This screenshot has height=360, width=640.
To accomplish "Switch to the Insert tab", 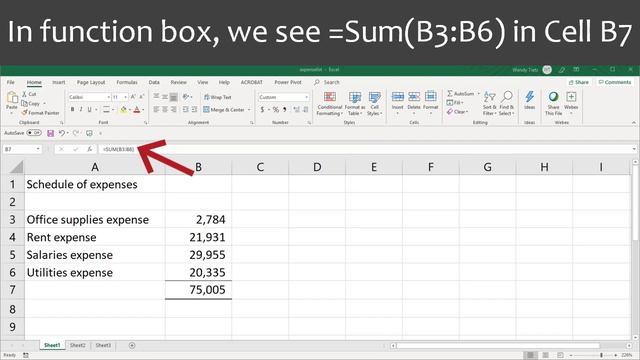I will click(59, 82).
